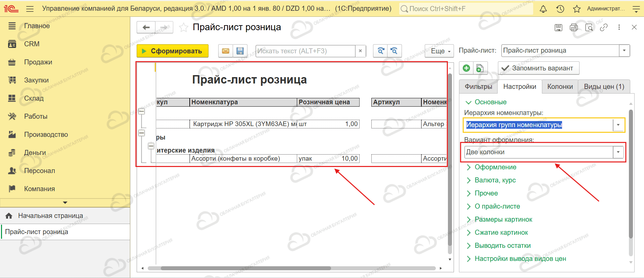Screen dimensions: 644x278
Task: Open the 1C main menu hamburger icon
Action: coord(30,9)
